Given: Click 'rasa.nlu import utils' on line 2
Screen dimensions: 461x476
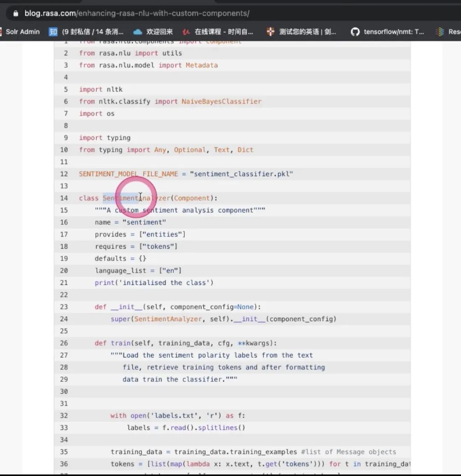Looking at the screenshot, I should coord(140,53).
